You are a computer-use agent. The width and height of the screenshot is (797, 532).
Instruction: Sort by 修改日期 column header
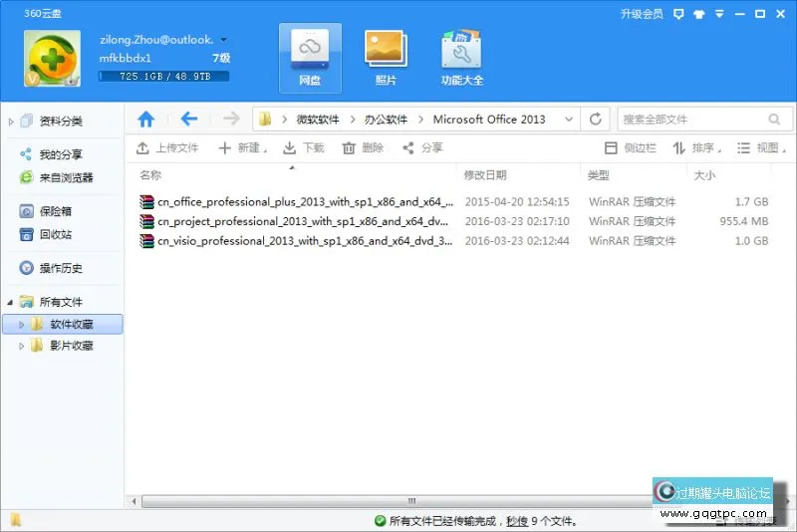485,175
